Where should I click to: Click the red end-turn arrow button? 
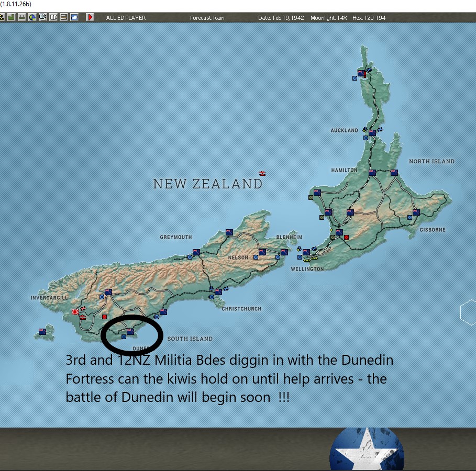point(90,17)
